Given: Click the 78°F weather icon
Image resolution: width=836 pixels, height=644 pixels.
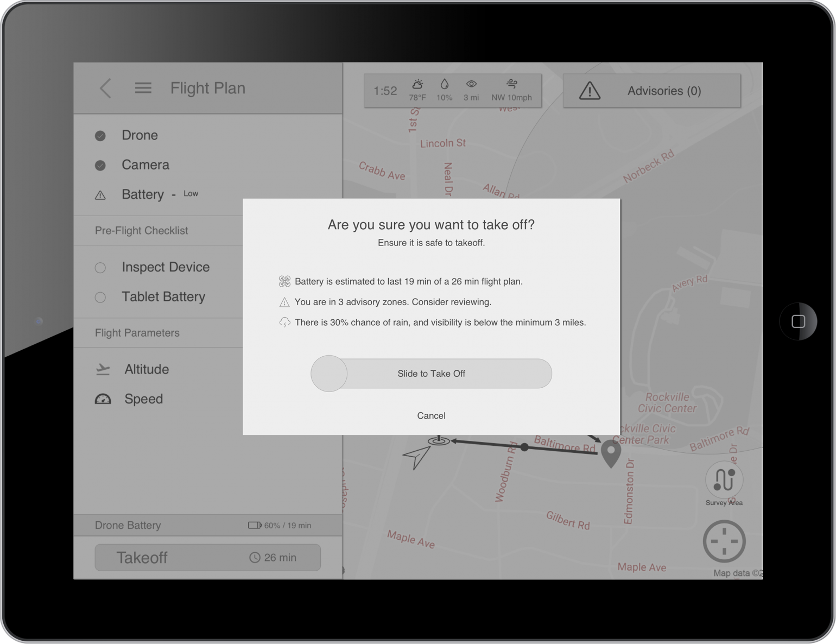Looking at the screenshot, I should [417, 84].
